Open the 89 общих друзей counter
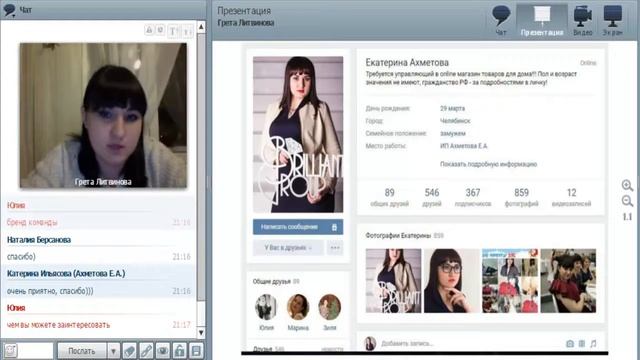The image size is (640, 360). (389, 197)
